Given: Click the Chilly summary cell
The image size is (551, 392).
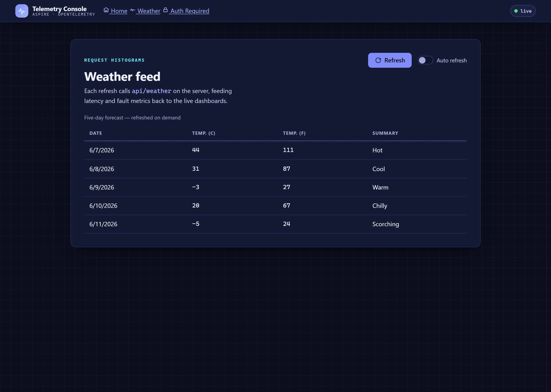Looking at the screenshot, I should pyautogui.click(x=380, y=206).
